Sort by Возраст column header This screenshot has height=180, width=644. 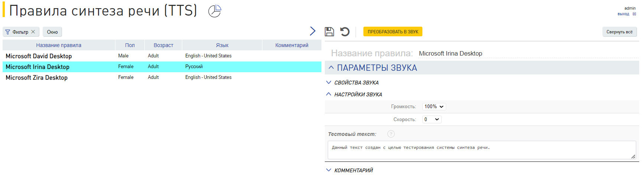click(x=163, y=45)
